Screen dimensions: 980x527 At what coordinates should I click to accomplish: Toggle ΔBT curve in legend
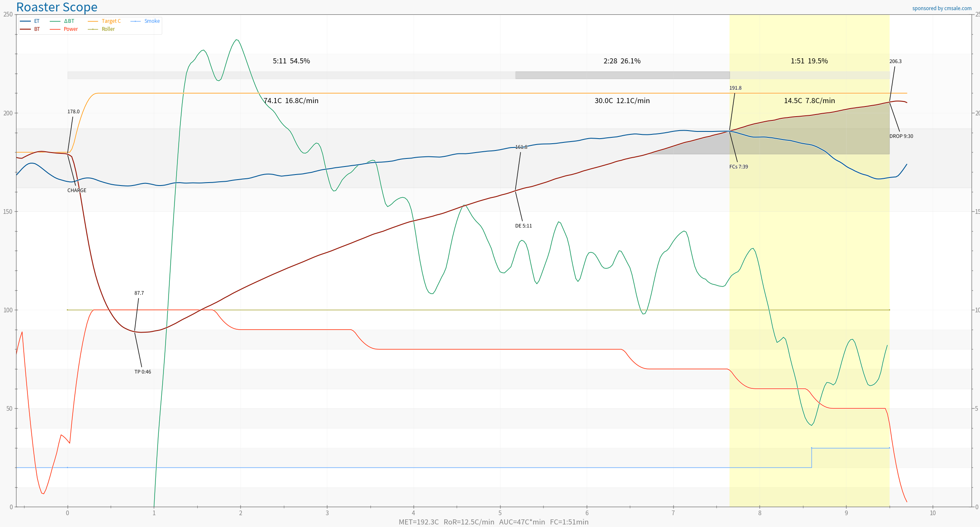[69, 21]
